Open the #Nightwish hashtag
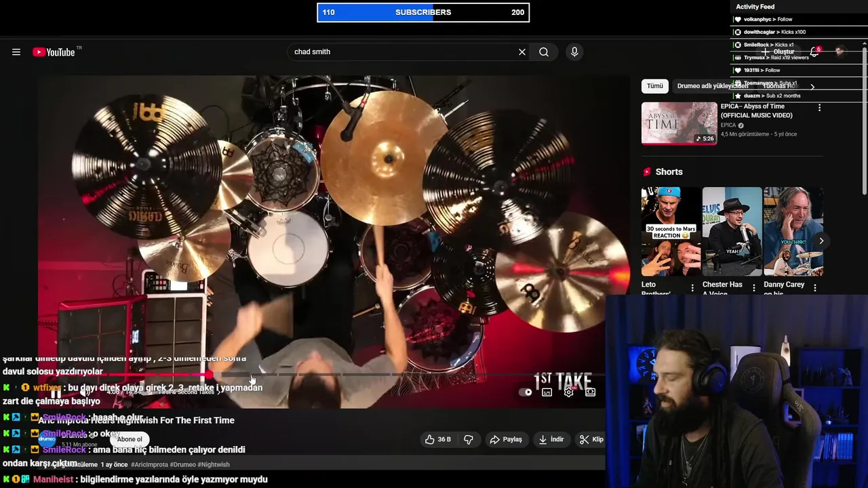This screenshot has height=488, width=868. tap(214, 465)
